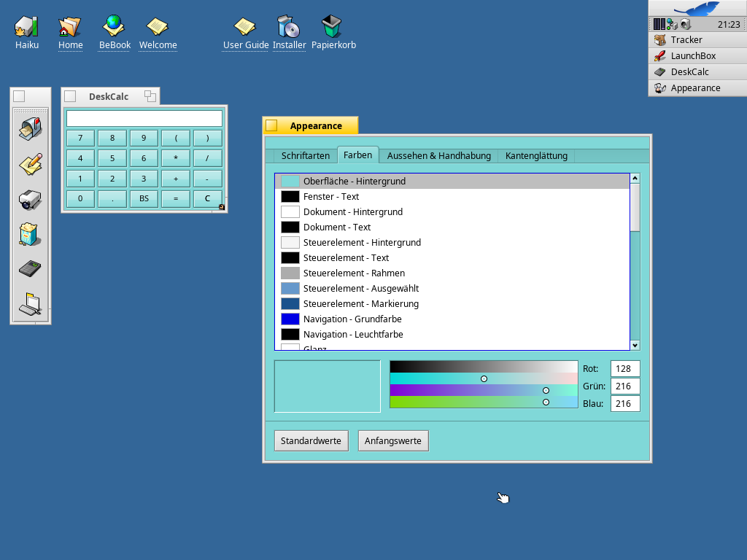This screenshot has width=747, height=560.
Task: Click the color list scroll-down arrow
Action: [635, 345]
